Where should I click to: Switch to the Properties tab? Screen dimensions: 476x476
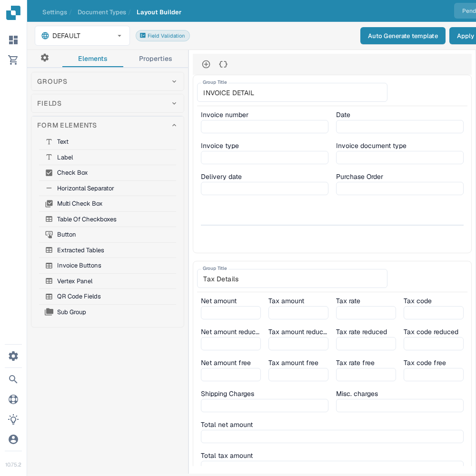tap(156, 59)
